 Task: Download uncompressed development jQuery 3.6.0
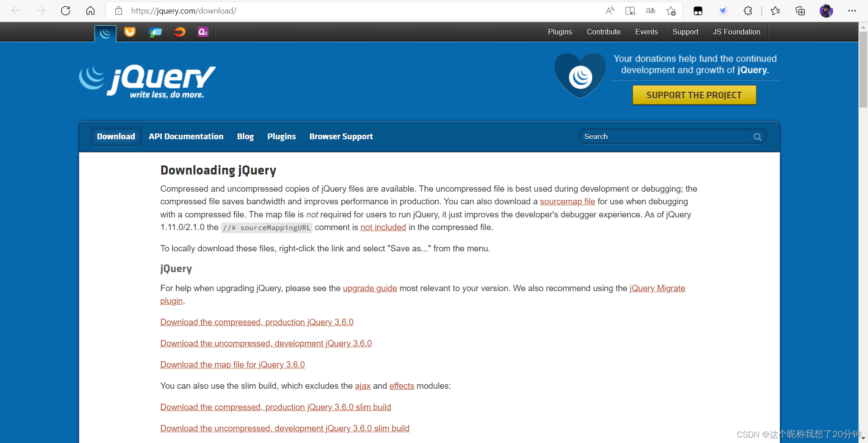point(266,344)
